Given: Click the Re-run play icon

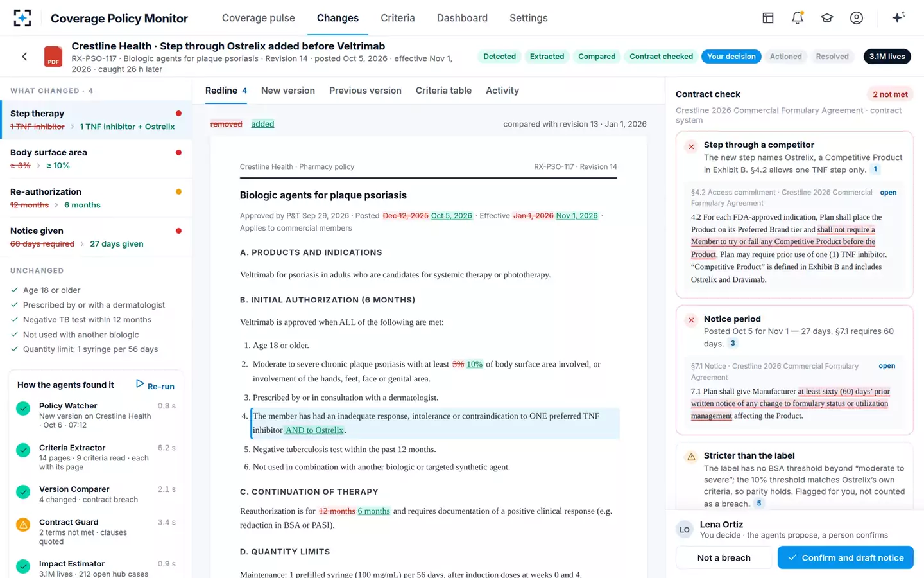Looking at the screenshot, I should [x=140, y=383].
